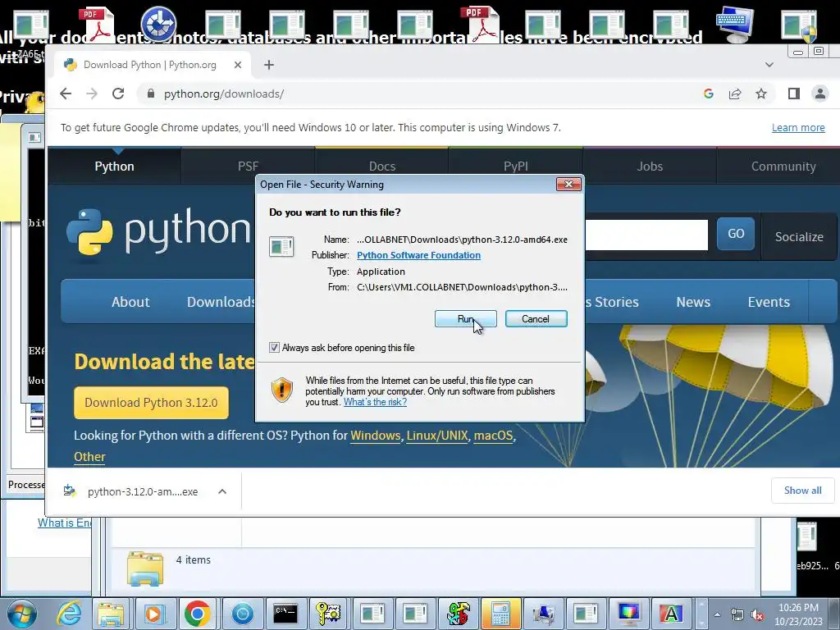Open the On-Screen Keyboard desktop icon
840x630 pixels.
[x=736, y=24]
